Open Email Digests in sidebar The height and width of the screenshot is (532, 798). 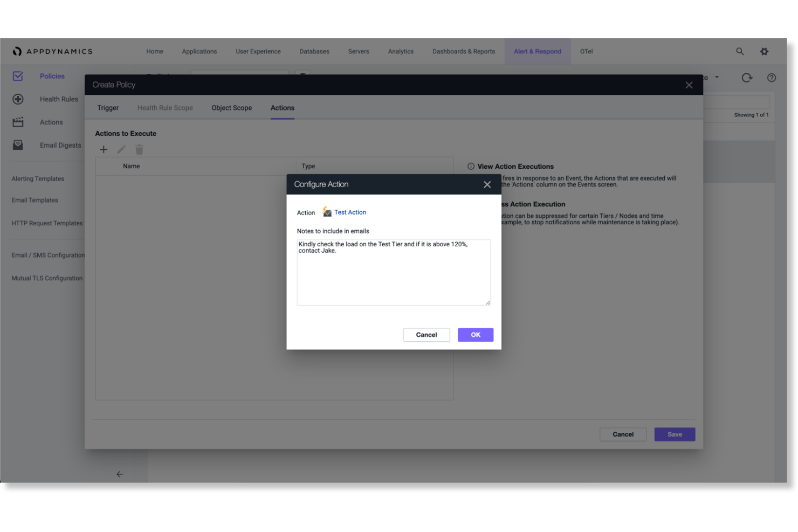click(60, 146)
